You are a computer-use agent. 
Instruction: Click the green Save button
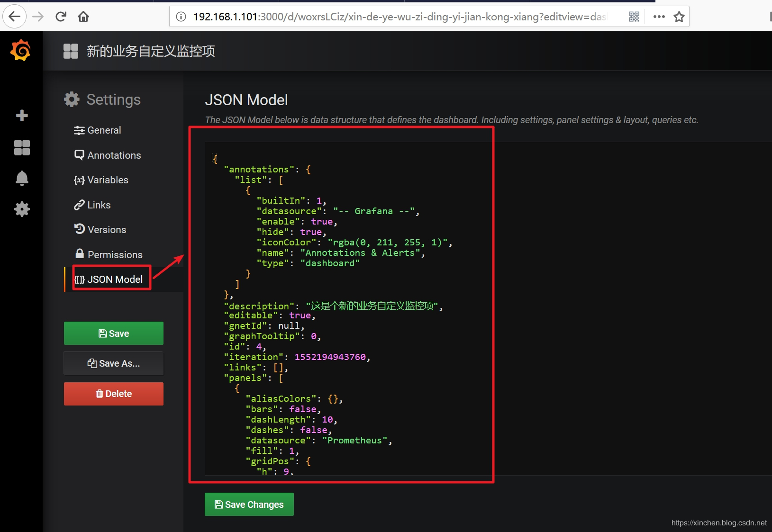(114, 334)
